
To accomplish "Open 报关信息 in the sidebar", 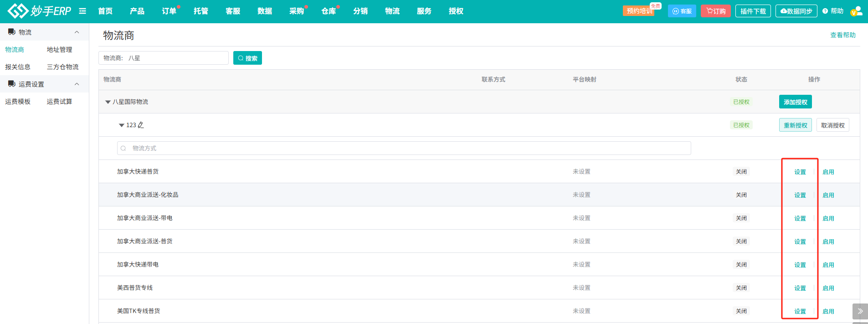I will [x=18, y=67].
